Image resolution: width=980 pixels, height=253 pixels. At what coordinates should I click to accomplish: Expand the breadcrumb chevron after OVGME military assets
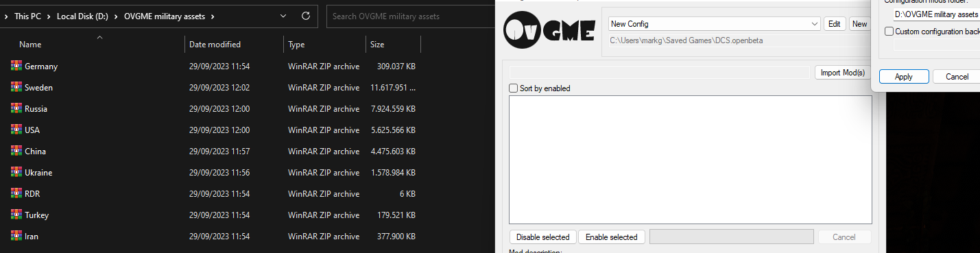[213, 16]
